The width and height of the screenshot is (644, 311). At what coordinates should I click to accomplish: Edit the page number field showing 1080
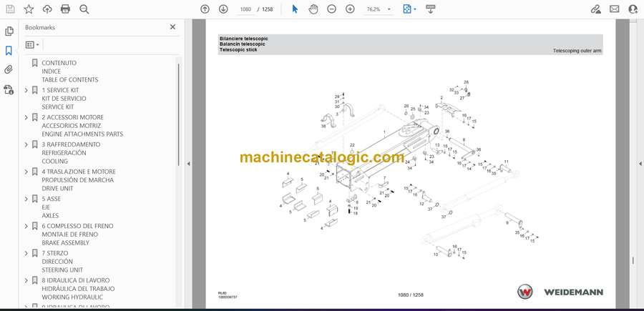tap(245, 9)
